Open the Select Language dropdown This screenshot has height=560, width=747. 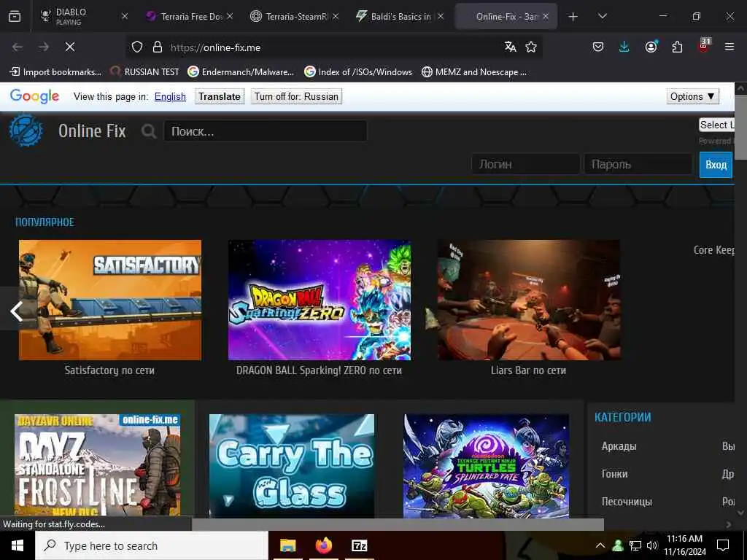[x=716, y=125]
